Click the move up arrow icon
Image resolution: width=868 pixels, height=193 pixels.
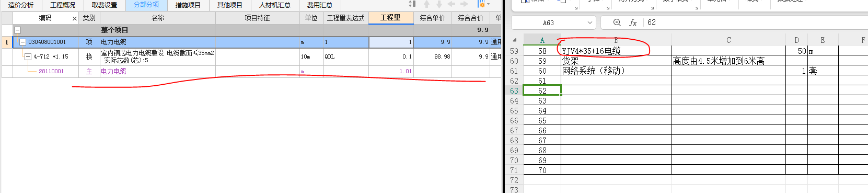[427, 4]
